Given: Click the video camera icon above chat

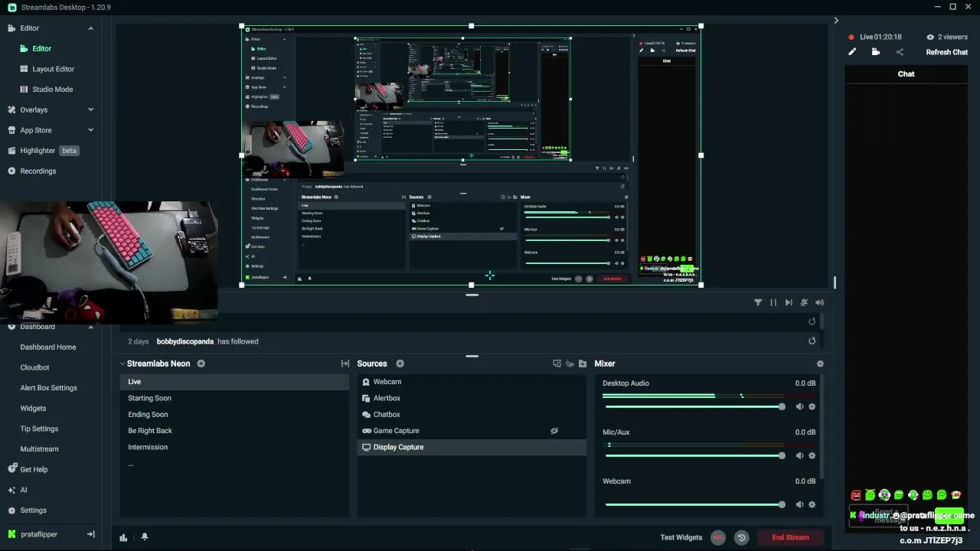Looking at the screenshot, I should pos(876,52).
